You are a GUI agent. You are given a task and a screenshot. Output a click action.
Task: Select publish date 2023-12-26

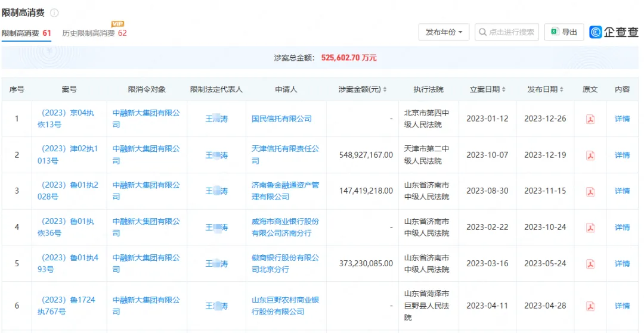(546, 119)
